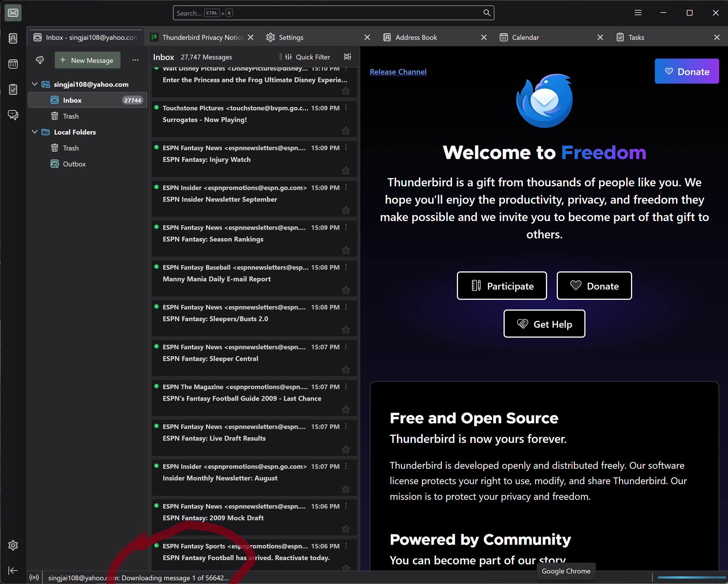The height and width of the screenshot is (584, 728).
Task: Open Calendar from the sidebar spaces icon
Action: tap(13, 64)
